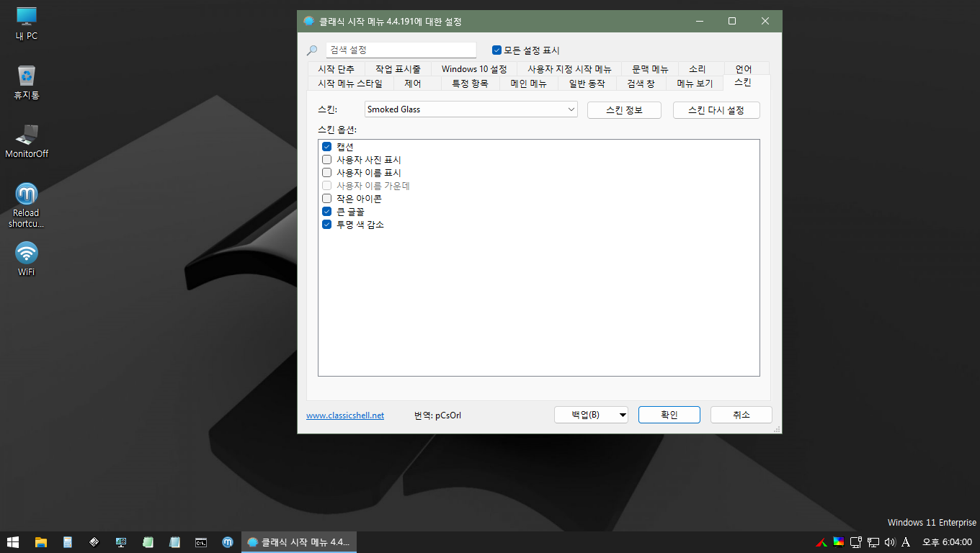
Task: Open the 백업(B) dropdown button
Action: click(591, 415)
